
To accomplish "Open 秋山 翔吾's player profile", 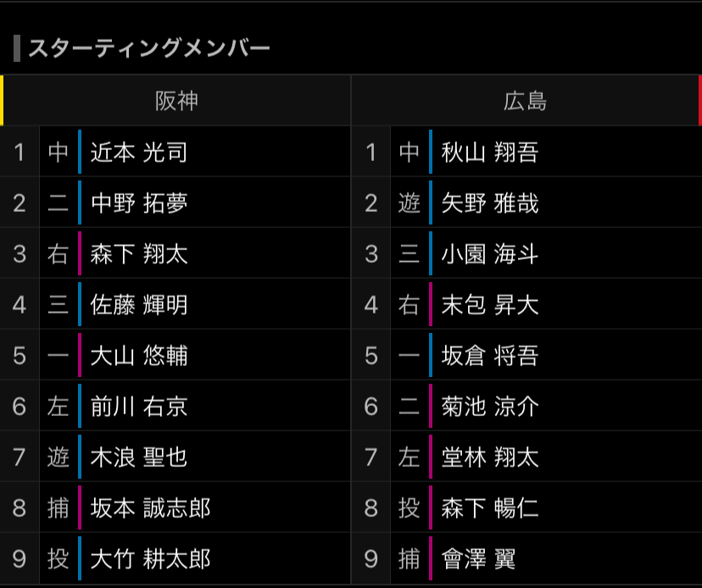I will pyautogui.click(x=489, y=153).
